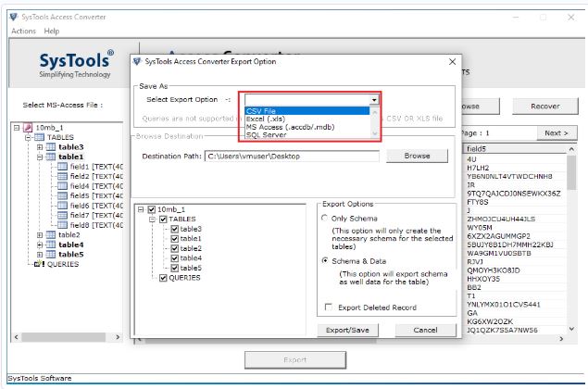
Task: Click the Browse button for destination path
Action: [x=417, y=156]
